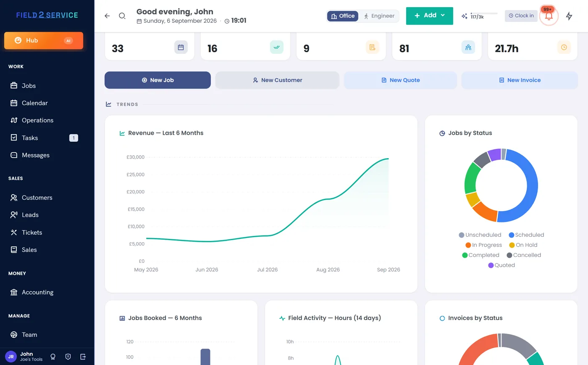The height and width of the screenshot is (365, 588).
Task: Switch to Engineer mode
Action: point(379,16)
